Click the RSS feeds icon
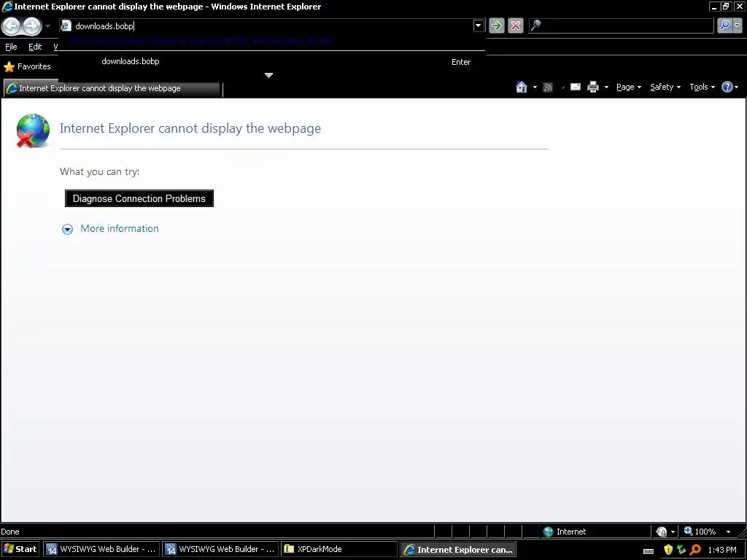 click(548, 87)
